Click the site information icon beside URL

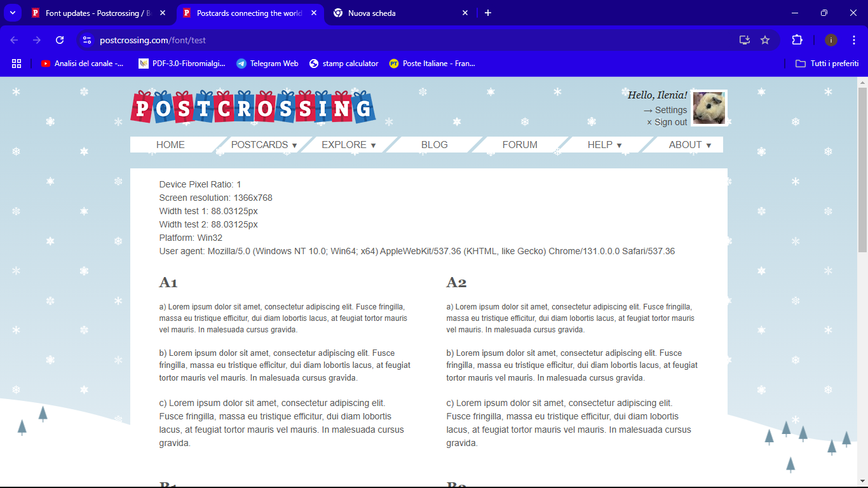click(87, 40)
